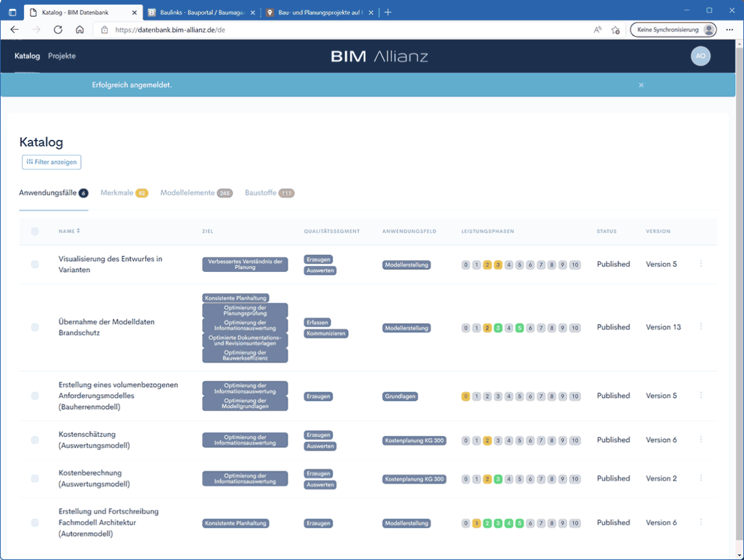Image resolution: width=744 pixels, height=560 pixels.
Task: Check the Kostenberechnung row
Action: coord(35,478)
